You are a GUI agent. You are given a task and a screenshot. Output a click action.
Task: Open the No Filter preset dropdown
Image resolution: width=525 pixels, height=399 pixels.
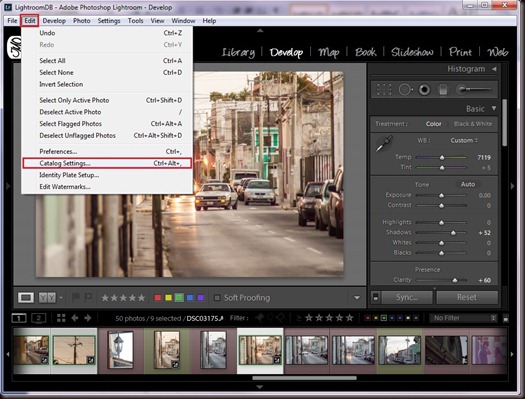(x=464, y=318)
